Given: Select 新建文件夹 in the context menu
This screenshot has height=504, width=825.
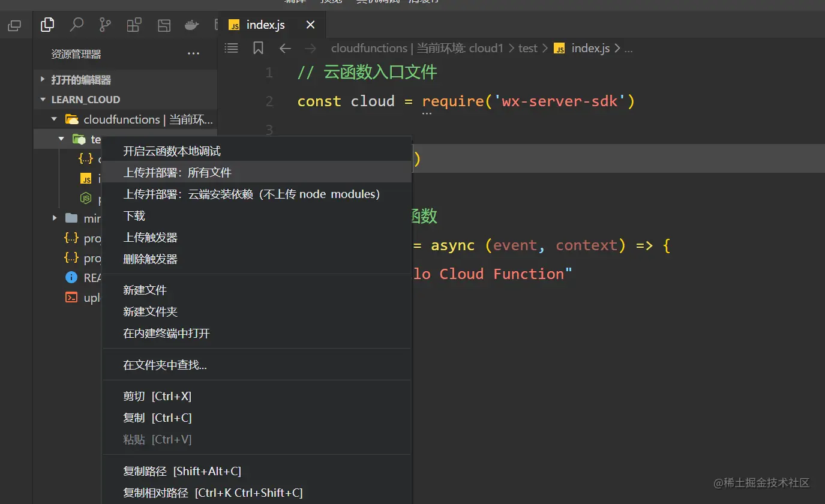Looking at the screenshot, I should pyautogui.click(x=257, y=312).
